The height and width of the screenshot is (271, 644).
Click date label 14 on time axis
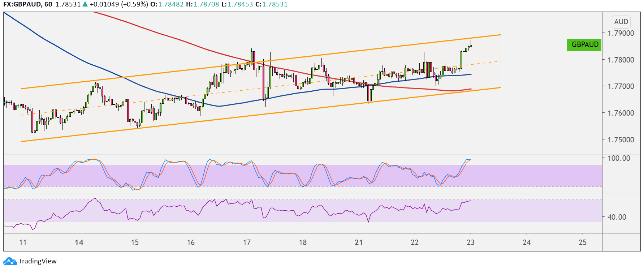pyautogui.click(x=79, y=242)
